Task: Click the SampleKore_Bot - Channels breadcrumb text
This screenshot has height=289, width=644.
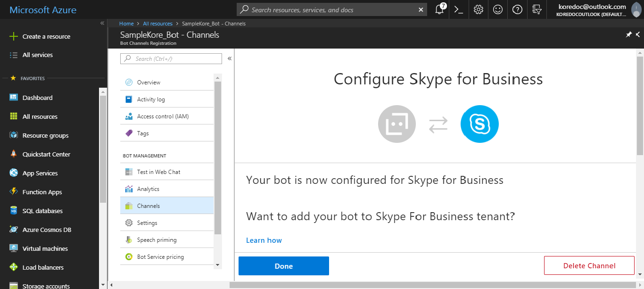Action: point(214,24)
